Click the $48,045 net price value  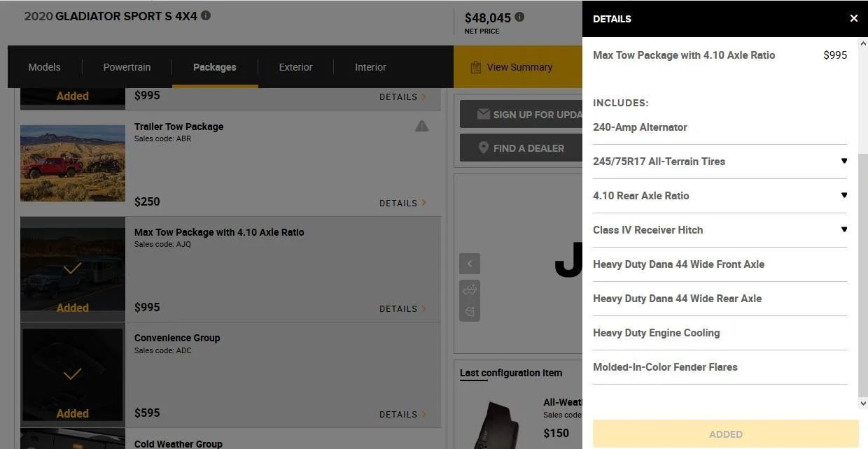[488, 17]
